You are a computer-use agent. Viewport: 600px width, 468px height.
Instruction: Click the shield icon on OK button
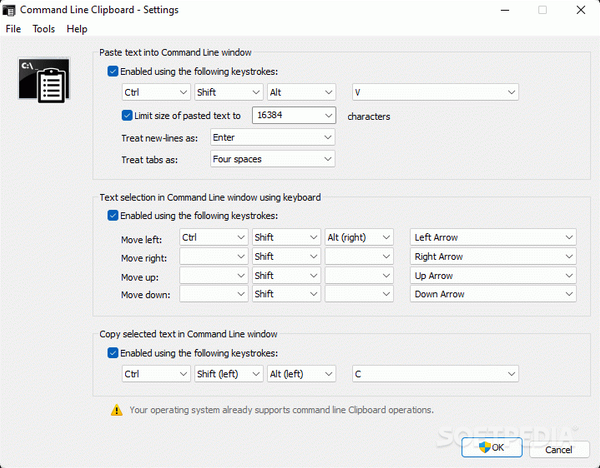(484, 447)
